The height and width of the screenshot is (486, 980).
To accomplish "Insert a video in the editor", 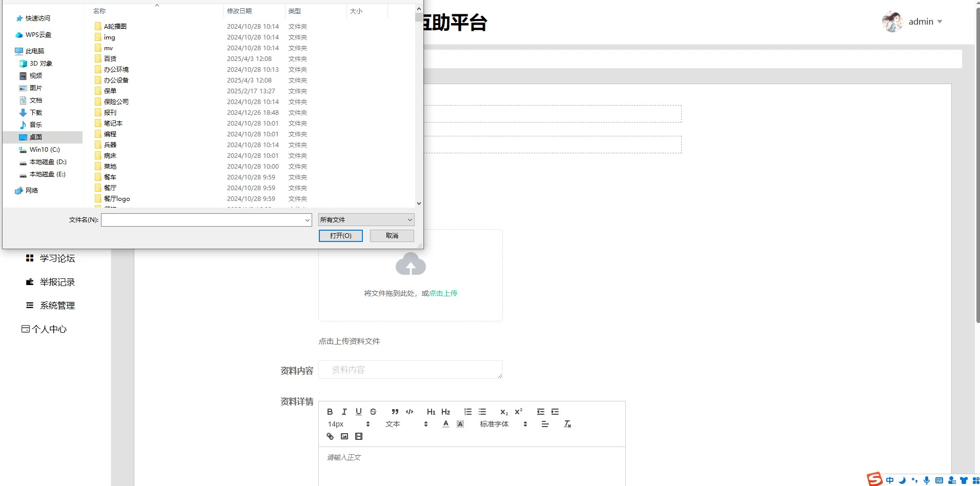I will (359, 436).
